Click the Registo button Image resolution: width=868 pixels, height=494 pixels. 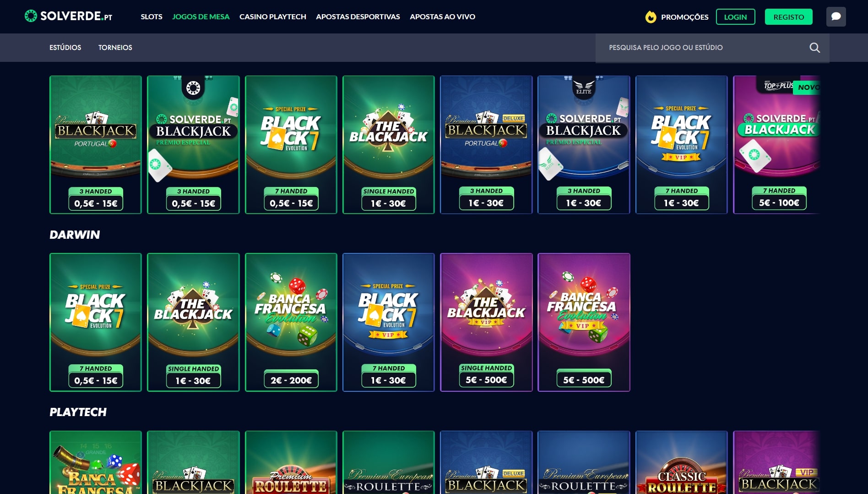point(788,17)
